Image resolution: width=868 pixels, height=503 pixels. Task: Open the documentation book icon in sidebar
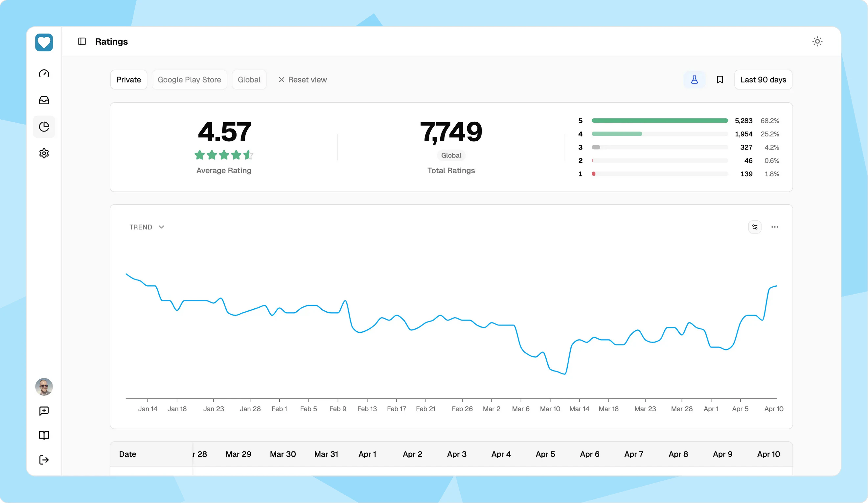[44, 435]
